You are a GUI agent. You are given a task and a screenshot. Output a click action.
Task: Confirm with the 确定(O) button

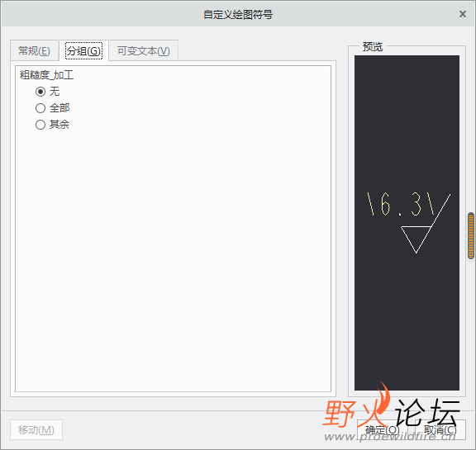(382, 429)
